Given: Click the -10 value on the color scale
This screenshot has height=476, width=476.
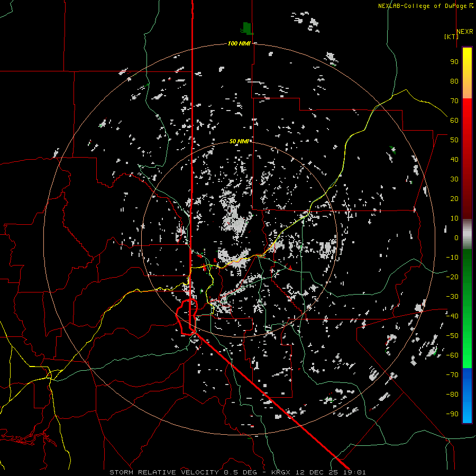Looking at the screenshot, I should (x=452, y=258).
